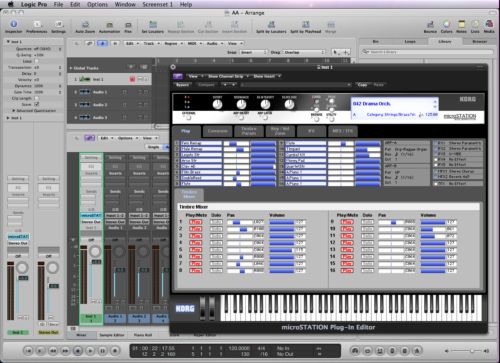Toggle Automation view in the toolbar
The width and height of the screenshot is (500, 363).
click(x=109, y=25)
